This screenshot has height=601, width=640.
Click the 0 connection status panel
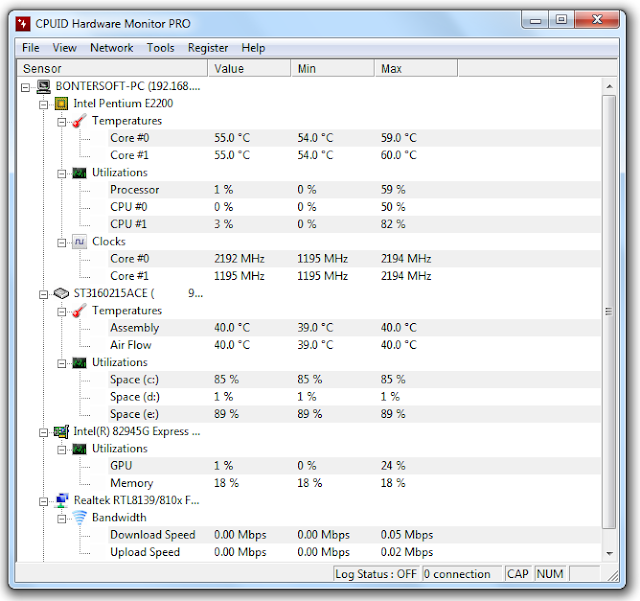[461, 574]
